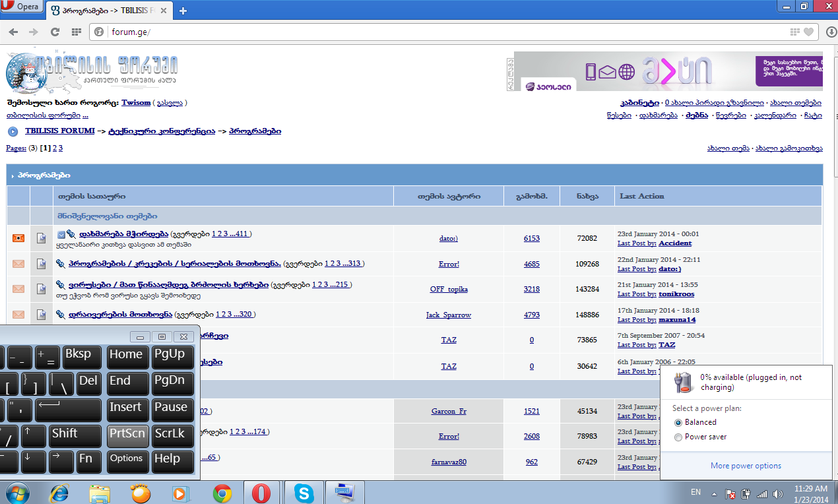Click the browser Forward arrow
This screenshot has width=838, height=504.
tap(33, 32)
